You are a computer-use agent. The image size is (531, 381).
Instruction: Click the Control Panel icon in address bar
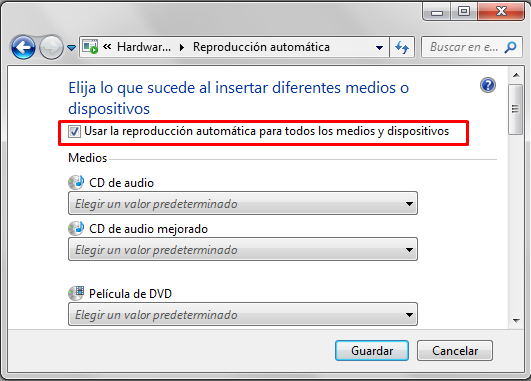click(x=90, y=47)
